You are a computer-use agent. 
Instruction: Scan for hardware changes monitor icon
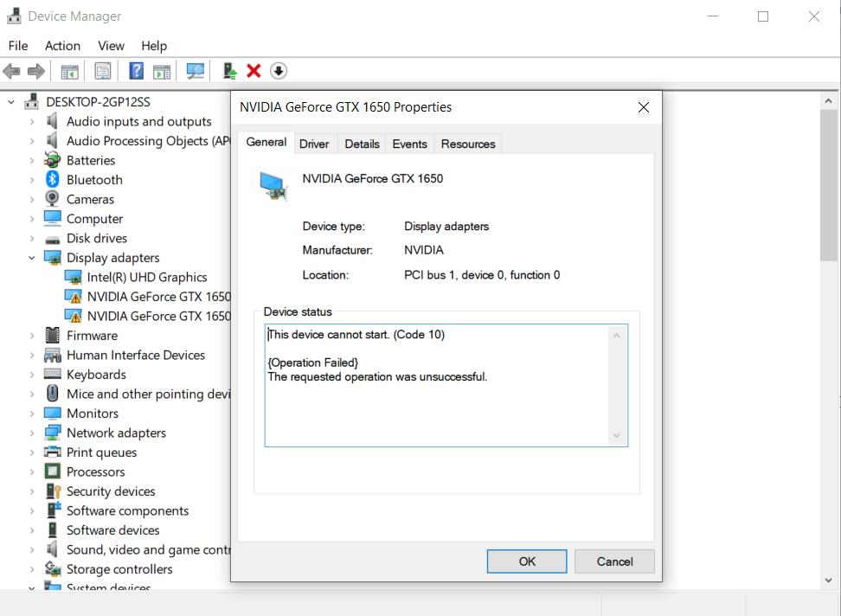pyautogui.click(x=195, y=71)
